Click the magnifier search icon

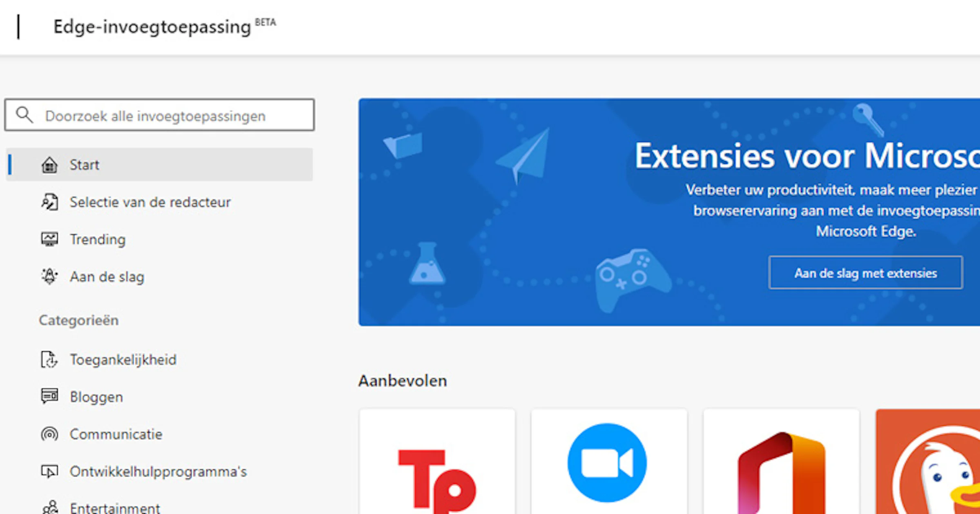[x=24, y=115]
